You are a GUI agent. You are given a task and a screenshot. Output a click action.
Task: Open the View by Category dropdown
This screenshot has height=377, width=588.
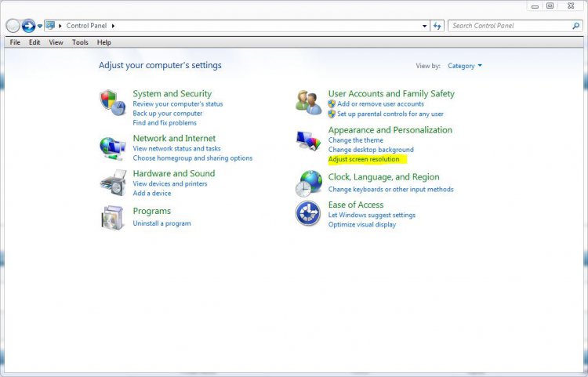pyautogui.click(x=465, y=66)
